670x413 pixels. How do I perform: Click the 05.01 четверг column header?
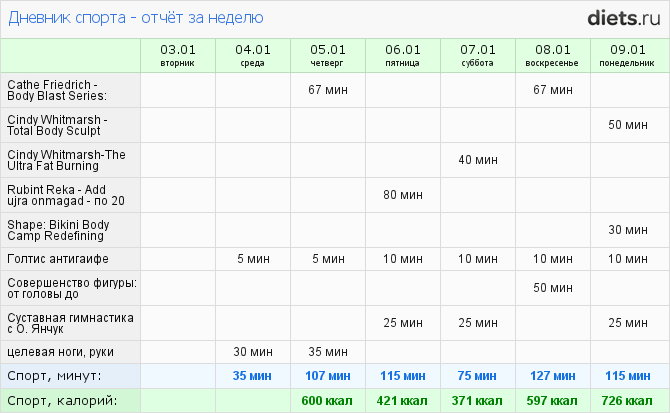pos(327,55)
